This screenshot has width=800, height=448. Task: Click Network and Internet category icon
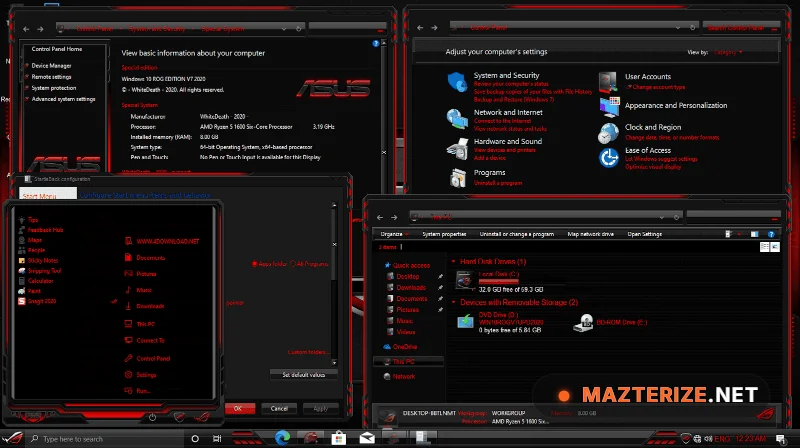pos(457,119)
